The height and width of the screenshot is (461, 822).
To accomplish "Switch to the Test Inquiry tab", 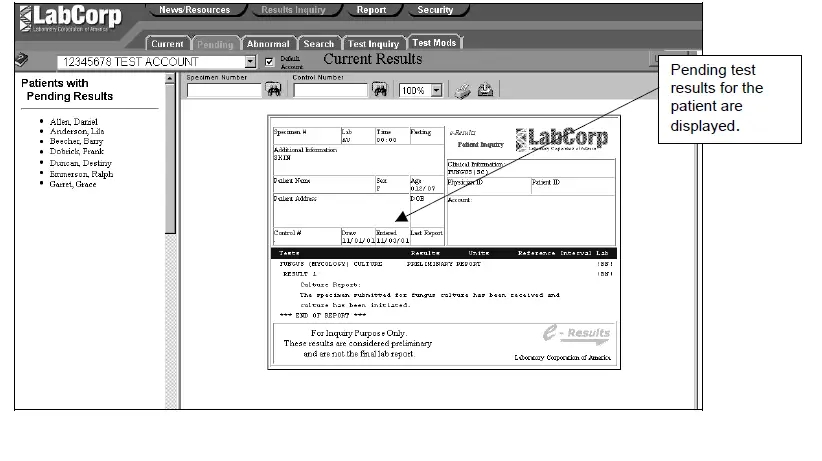I will [x=373, y=44].
